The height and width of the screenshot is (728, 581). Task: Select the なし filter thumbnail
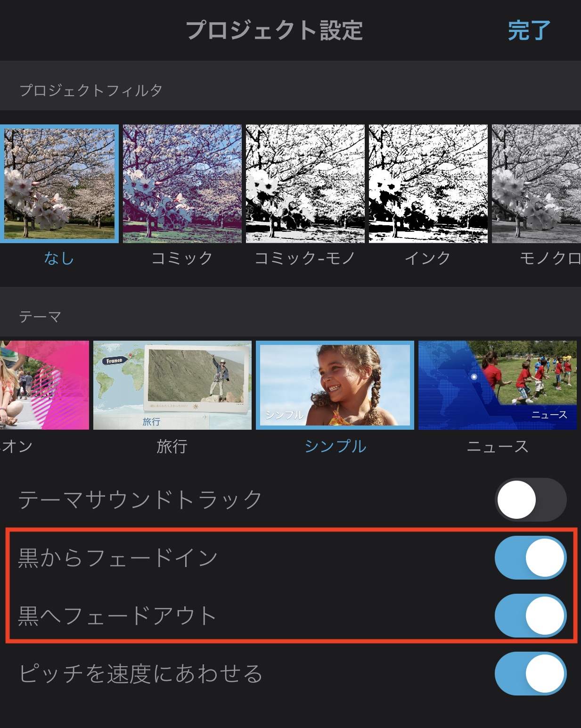click(x=59, y=184)
